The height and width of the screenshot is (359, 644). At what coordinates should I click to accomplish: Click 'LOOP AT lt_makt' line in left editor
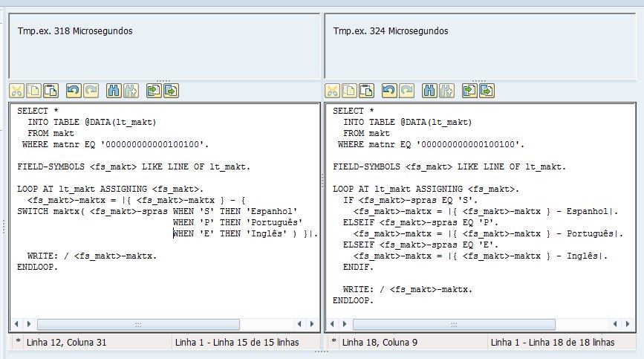point(110,189)
